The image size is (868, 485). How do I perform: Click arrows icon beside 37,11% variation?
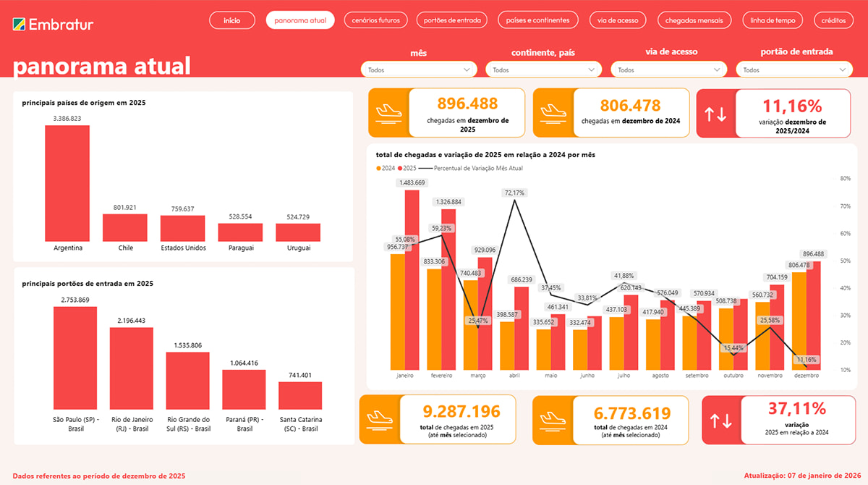point(721,419)
